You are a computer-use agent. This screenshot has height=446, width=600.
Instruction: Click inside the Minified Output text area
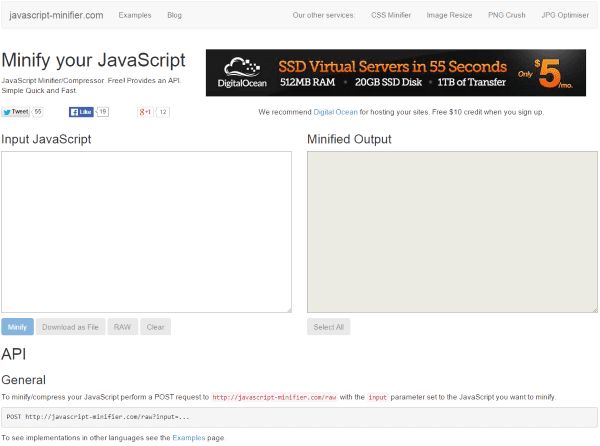coord(452,232)
